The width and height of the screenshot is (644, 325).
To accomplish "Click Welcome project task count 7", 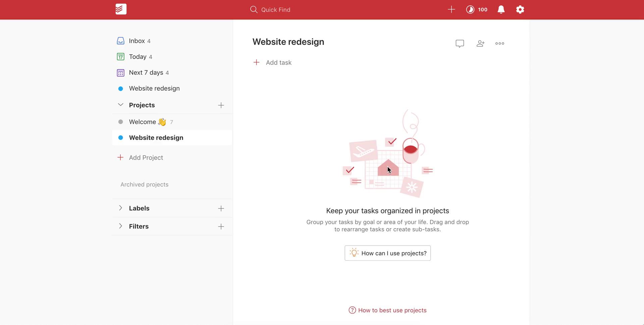I will pyautogui.click(x=171, y=122).
